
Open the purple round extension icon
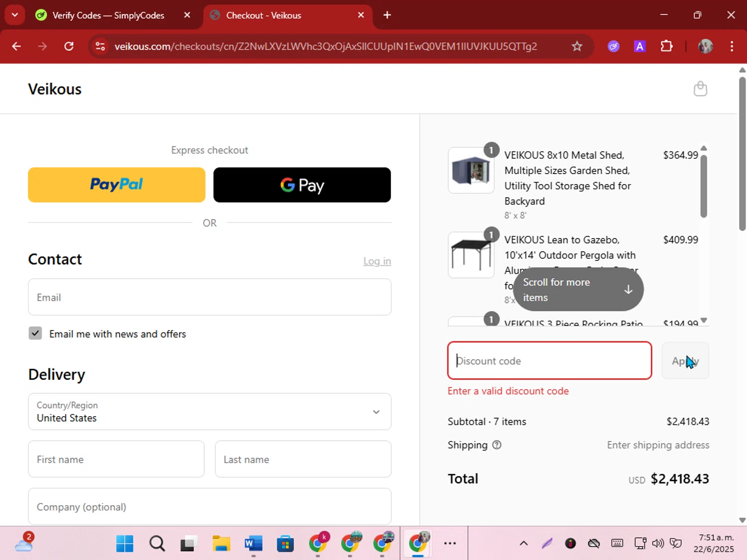click(x=614, y=46)
